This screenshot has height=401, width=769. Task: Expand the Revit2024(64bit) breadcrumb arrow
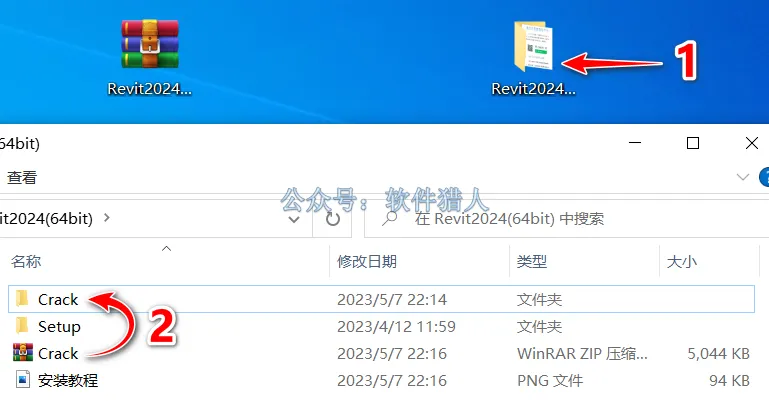[x=107, y=218]
